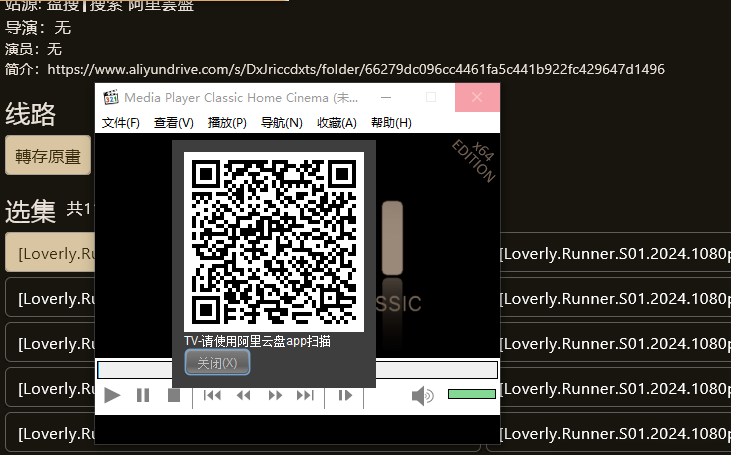Open the 收藏(A) menu
The height and width of the screenshot is (455, 731).
[x=337, y=123]
